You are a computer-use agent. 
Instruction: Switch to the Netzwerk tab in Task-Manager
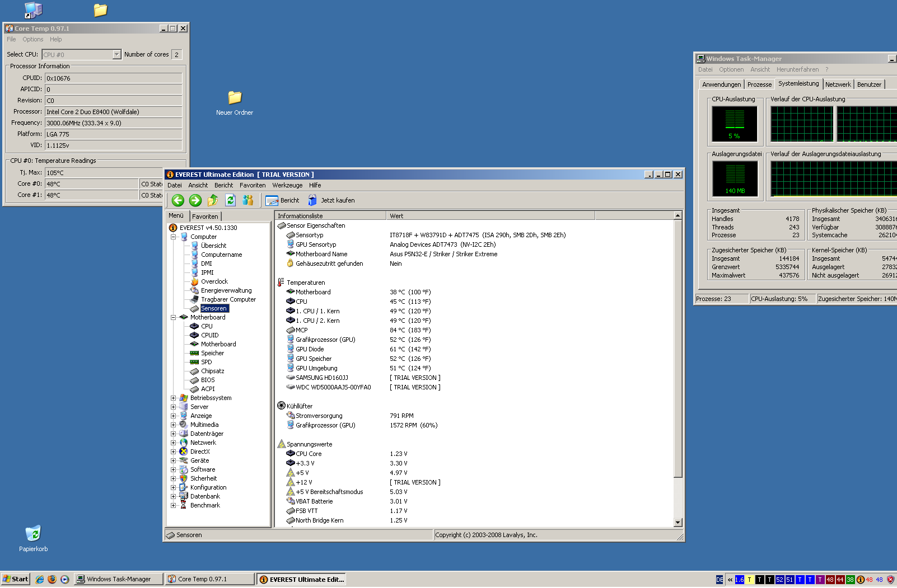[x=838, y=84]
